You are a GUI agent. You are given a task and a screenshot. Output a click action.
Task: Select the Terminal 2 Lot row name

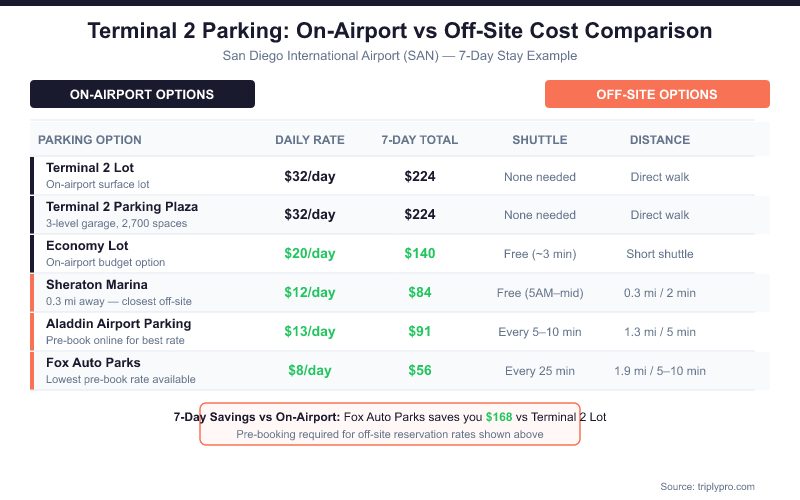coord(90,168)
